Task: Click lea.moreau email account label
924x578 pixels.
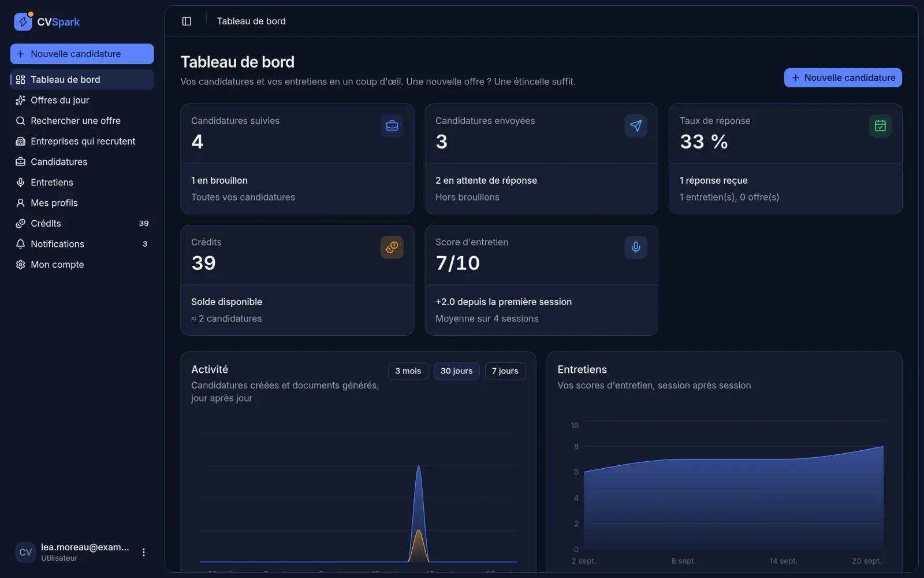Action: pyautogui.click(x=85, y=547)
